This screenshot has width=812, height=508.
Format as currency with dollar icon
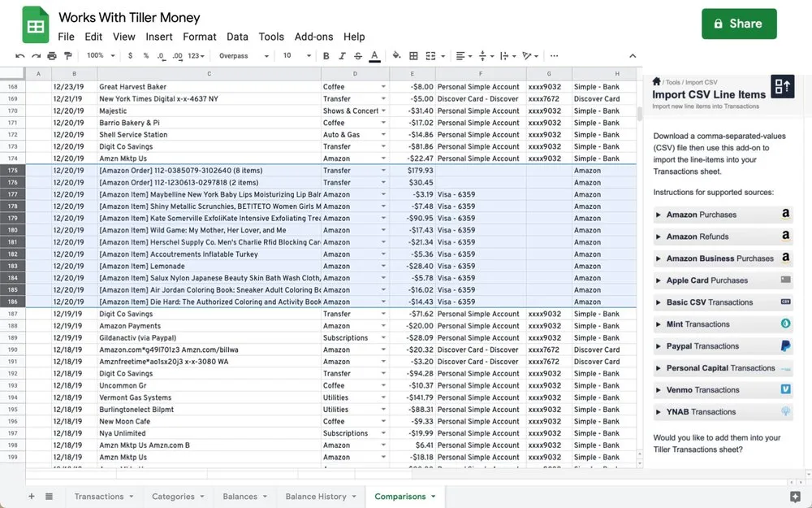coord(130,56)
